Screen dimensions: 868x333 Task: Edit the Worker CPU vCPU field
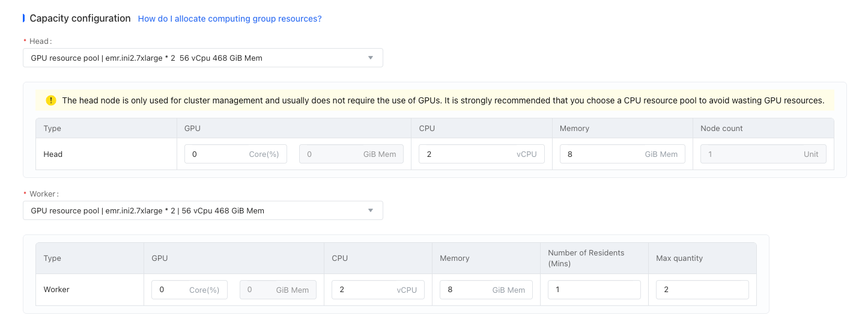click(378, 290)
